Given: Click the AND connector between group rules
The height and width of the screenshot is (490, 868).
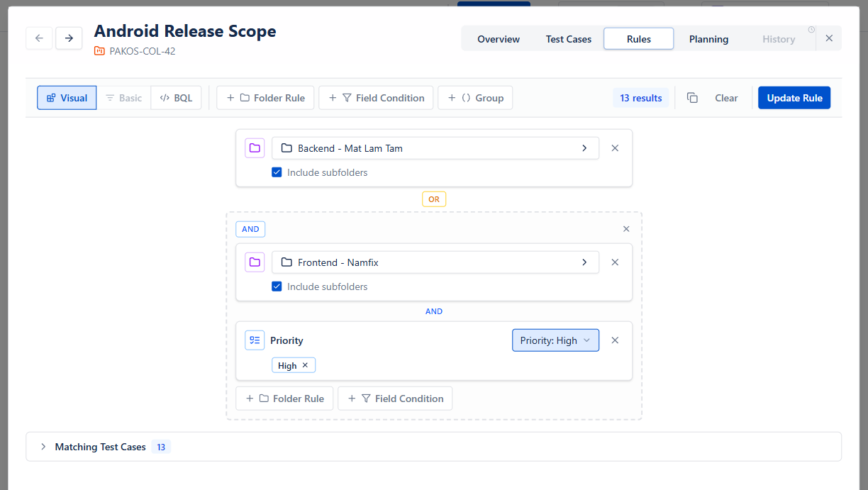Looking at the screenshot, I should coord(434,311).
